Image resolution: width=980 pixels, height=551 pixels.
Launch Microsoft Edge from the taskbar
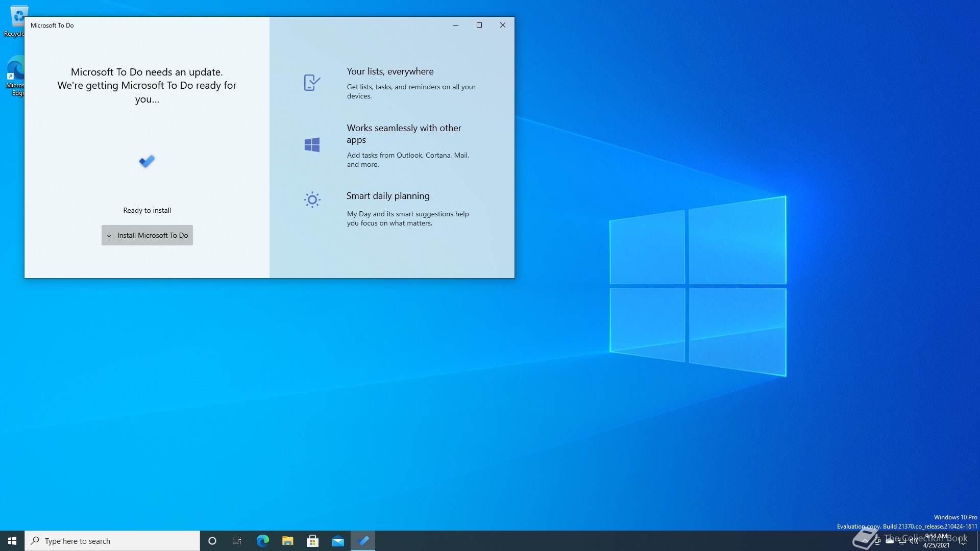click(262, 541)
